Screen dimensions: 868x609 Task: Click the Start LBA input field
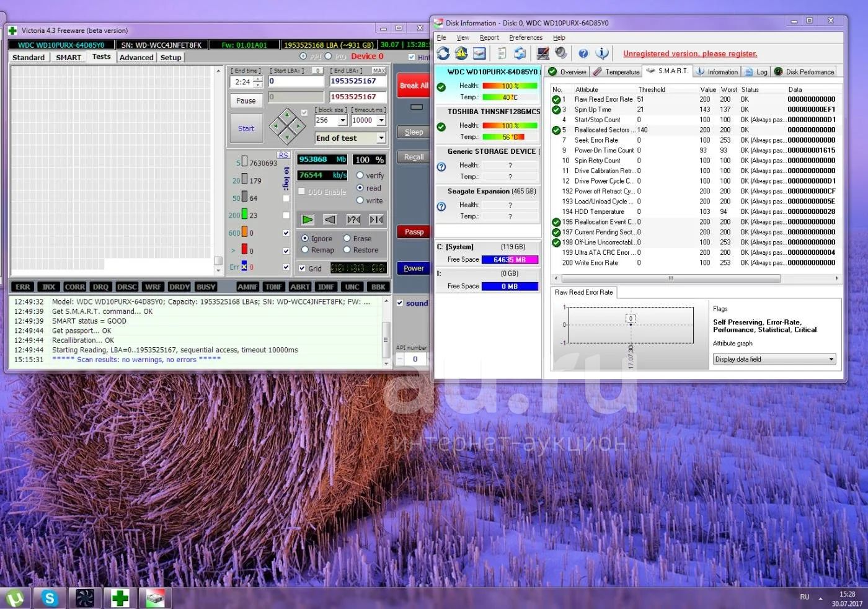[x=296, y=81]
